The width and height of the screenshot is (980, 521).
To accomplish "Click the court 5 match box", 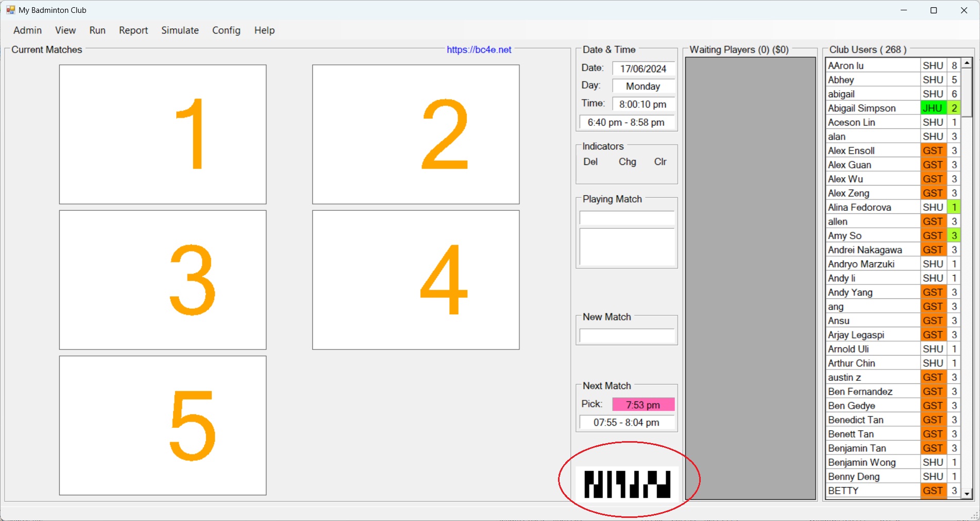I will pyautogui.click(x=163, y=425).
